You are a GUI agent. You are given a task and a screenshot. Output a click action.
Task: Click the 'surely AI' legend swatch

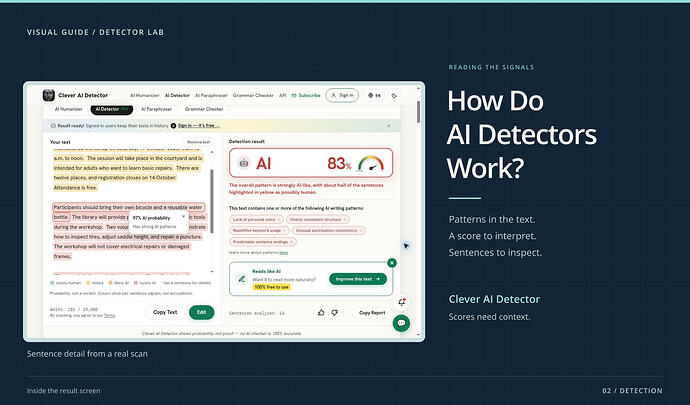click(136, 283)
